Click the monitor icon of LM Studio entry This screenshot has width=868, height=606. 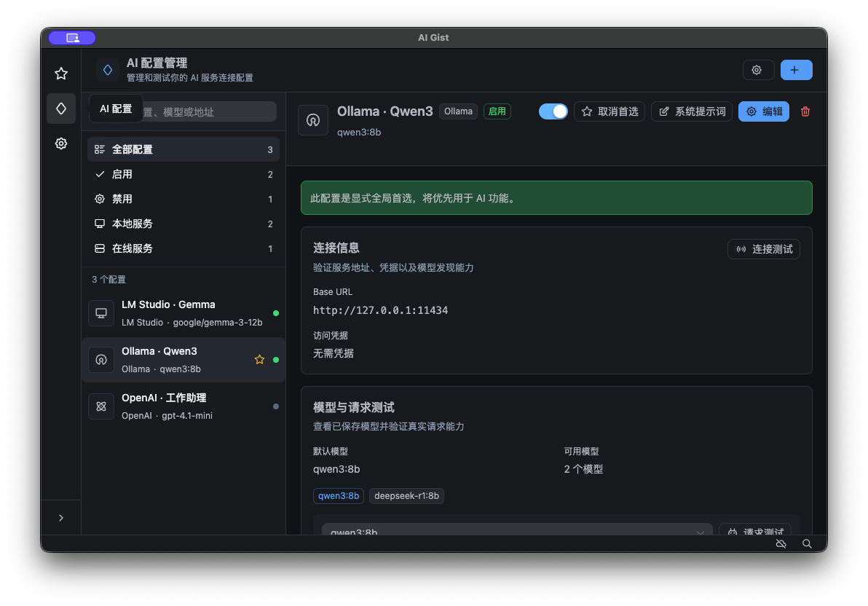point(101,313)
